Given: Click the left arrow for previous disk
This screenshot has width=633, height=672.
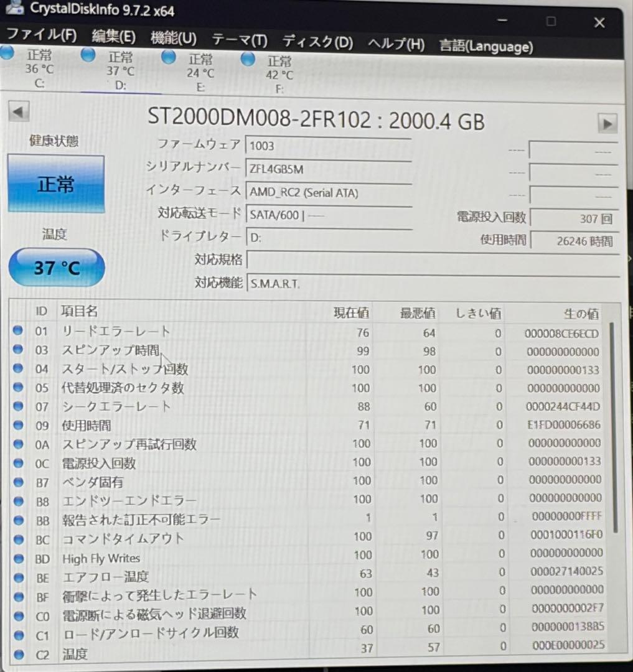Looking at the screenshot, I should point(18,111).
